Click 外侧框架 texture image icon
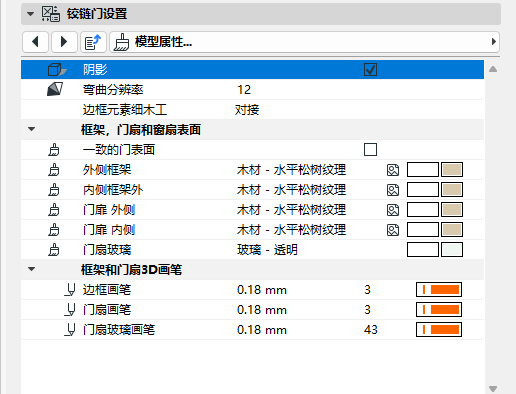516x394 pixels. pos(393,170)
